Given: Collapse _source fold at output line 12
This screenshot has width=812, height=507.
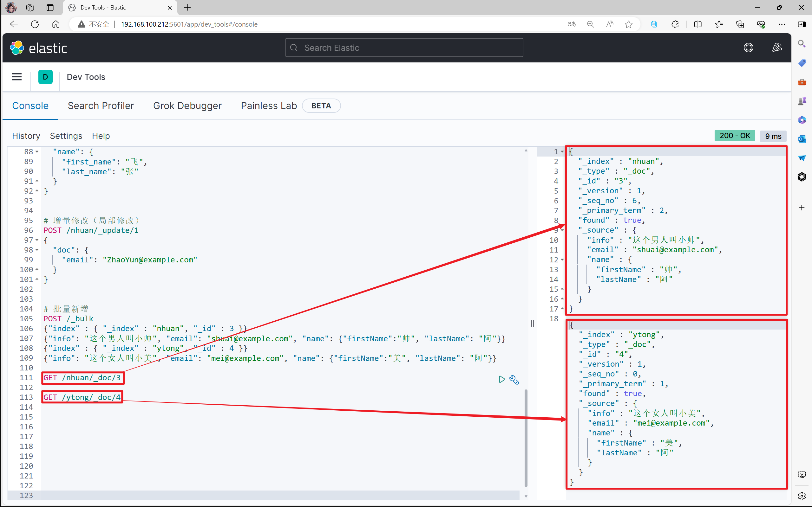Looking at the screenshot, I should [x=562, y=260].
